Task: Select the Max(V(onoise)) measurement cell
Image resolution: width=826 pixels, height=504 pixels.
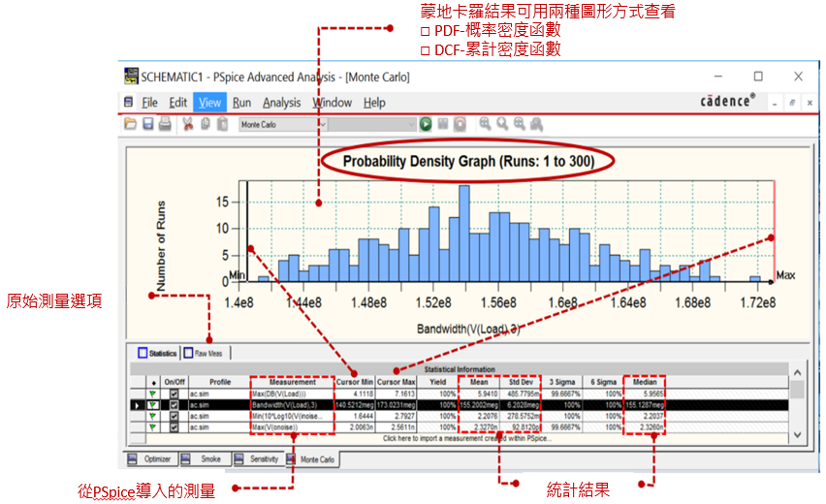Action: pyautogui.click(x=293, y=427)
